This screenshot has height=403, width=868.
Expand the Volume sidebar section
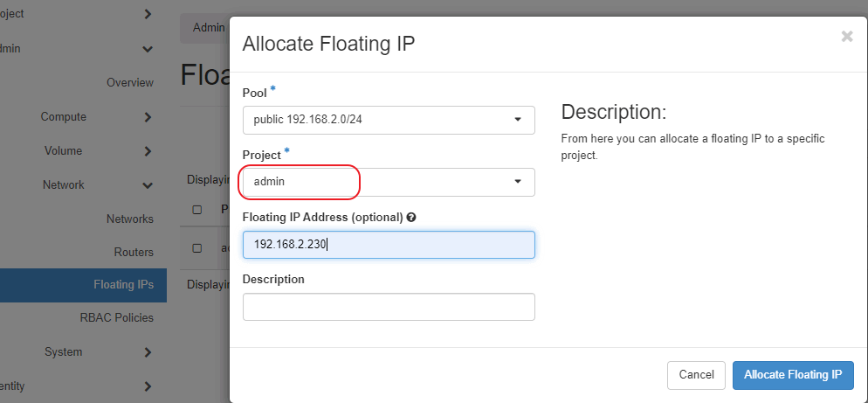coord(148,151)
